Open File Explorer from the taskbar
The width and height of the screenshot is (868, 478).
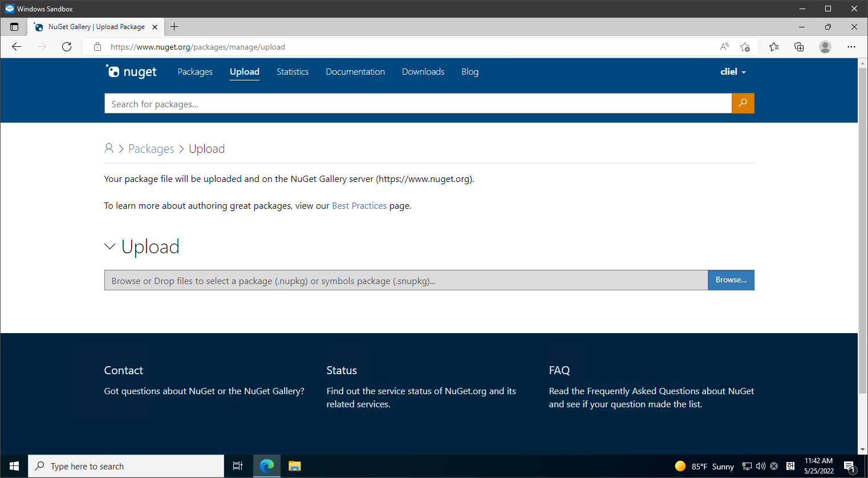pyautogui.click(x=294, y=466)
